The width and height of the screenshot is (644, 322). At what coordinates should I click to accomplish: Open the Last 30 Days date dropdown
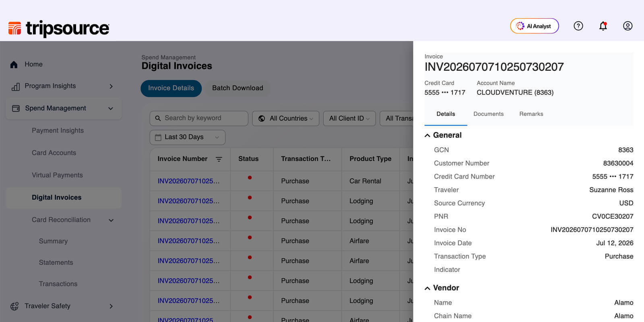[x=188, y=137]
